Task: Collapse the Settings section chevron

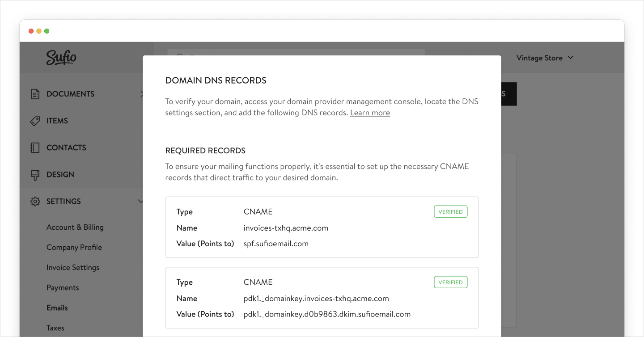Action: tap(141, 201)
